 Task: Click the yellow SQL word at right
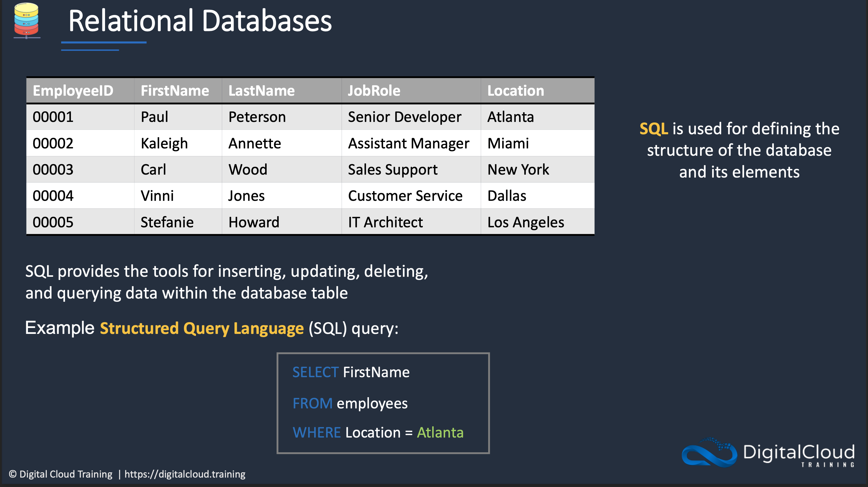click(x=654, y=129)
